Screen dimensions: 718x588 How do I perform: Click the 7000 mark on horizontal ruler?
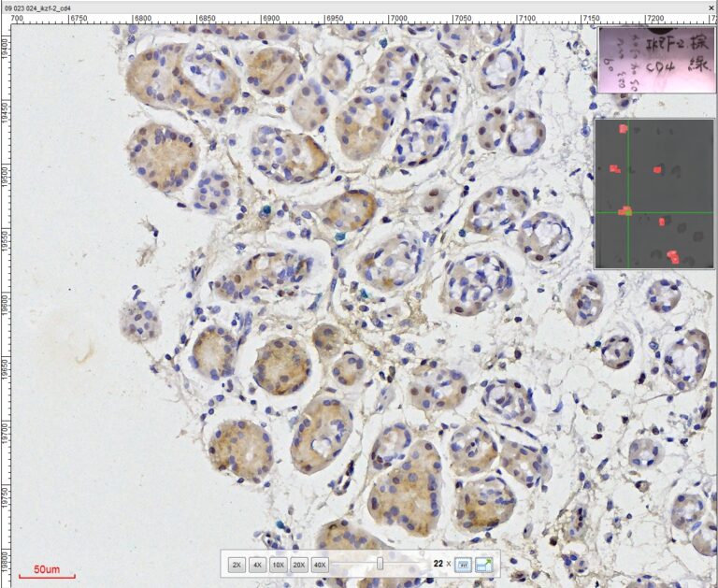coord(398,18)
